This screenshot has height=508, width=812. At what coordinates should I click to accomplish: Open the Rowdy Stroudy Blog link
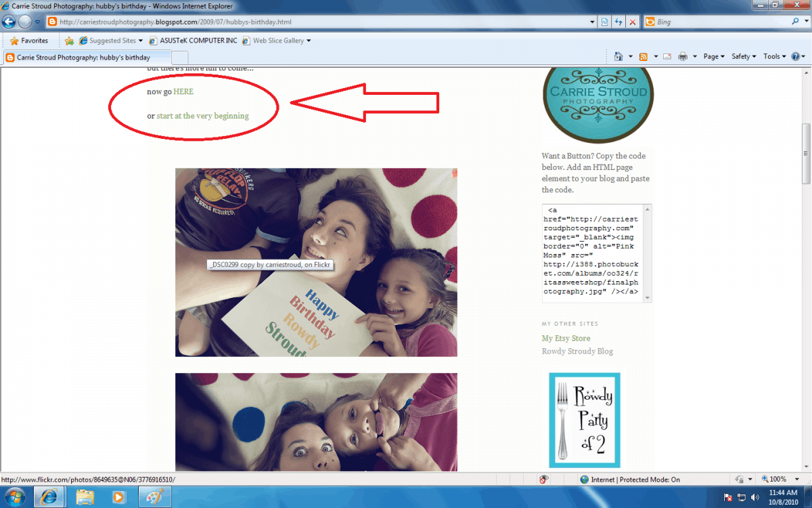[577, 352]
